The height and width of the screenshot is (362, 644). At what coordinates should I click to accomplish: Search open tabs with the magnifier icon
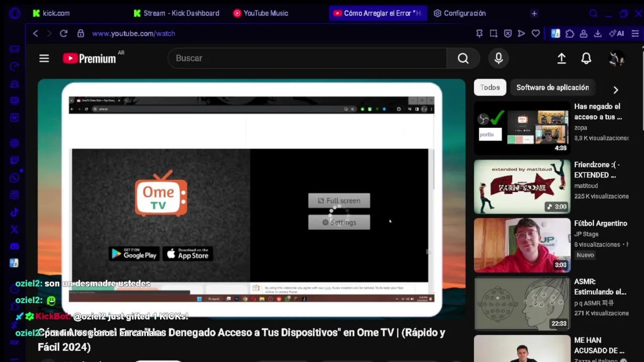(593, 14)
